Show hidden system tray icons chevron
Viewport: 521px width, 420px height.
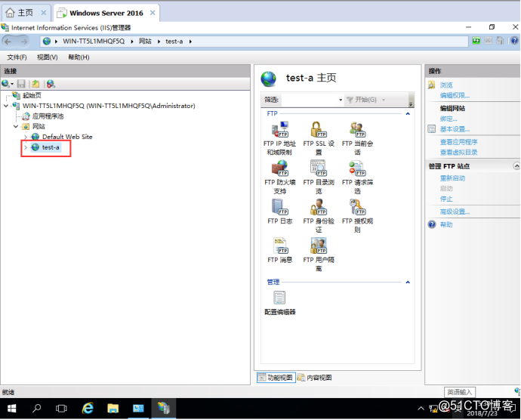(x=421, y=409)
